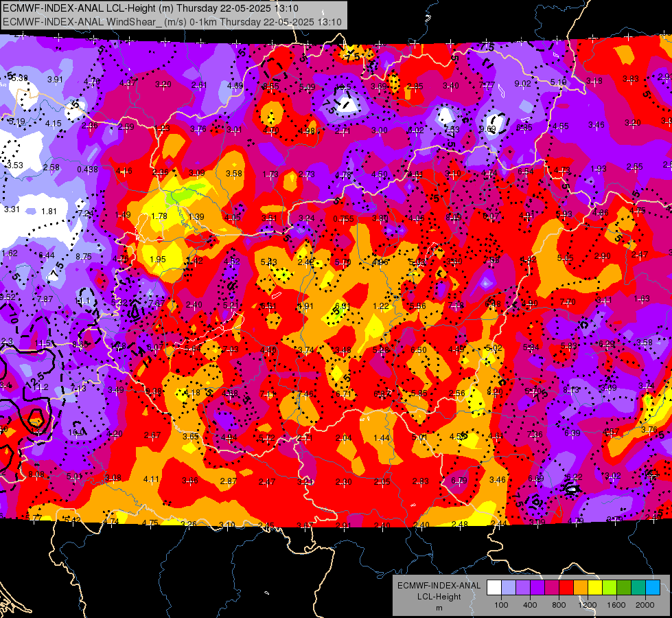Click the teal legend swatch
This screenshot has height=618, width=672.
tap(638, 588)
